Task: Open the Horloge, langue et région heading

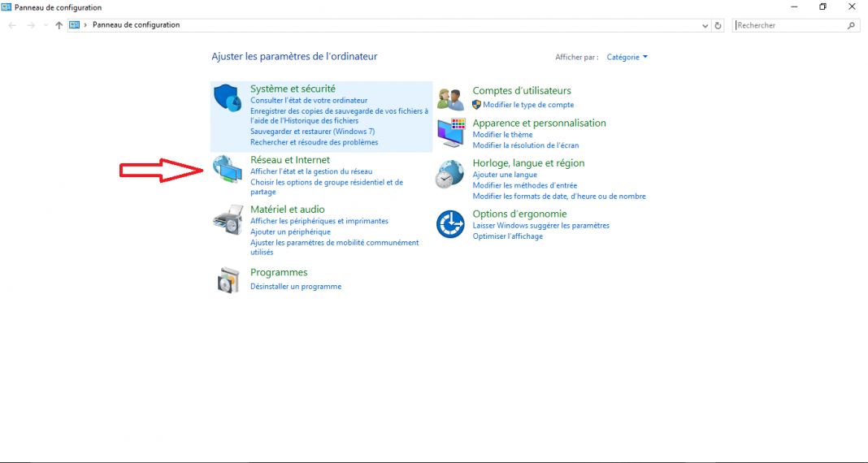Action: (x=528, y=162)
